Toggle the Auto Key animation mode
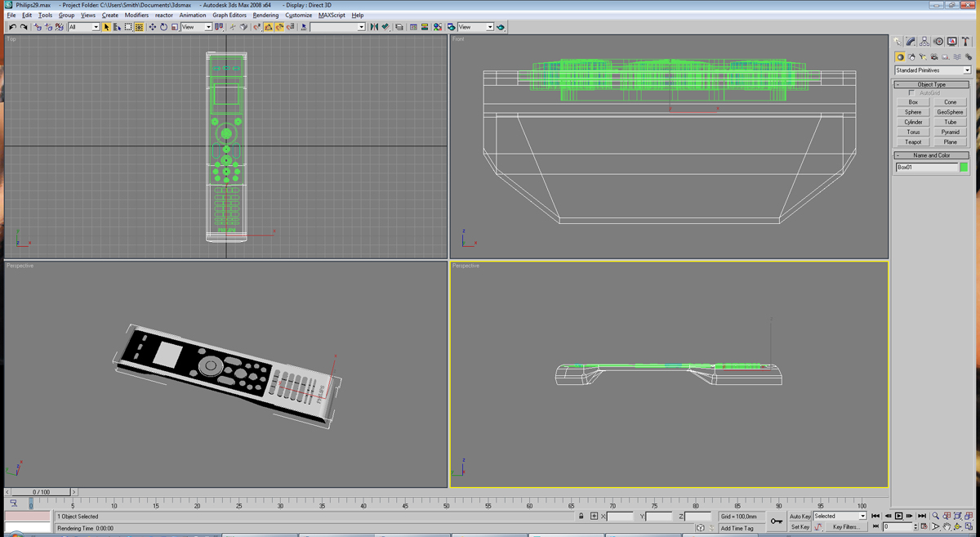 (x=800, y=517)
